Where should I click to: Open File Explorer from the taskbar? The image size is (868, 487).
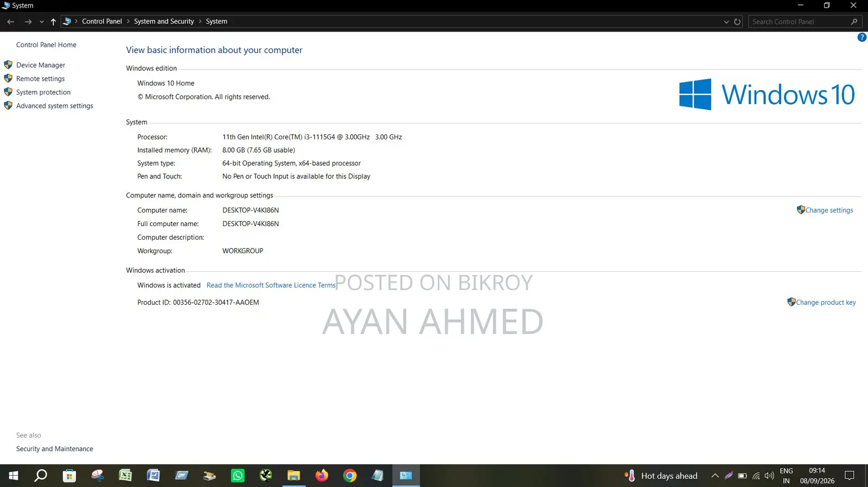pos(293,476)
